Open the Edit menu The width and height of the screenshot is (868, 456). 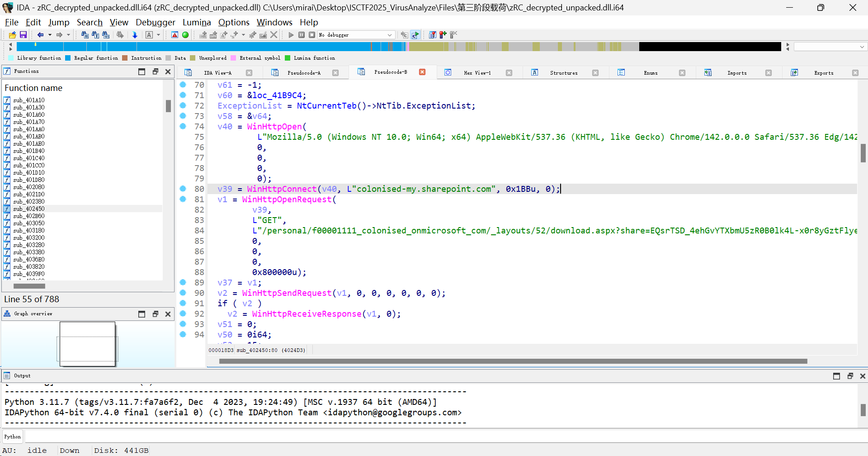point(33,22)
